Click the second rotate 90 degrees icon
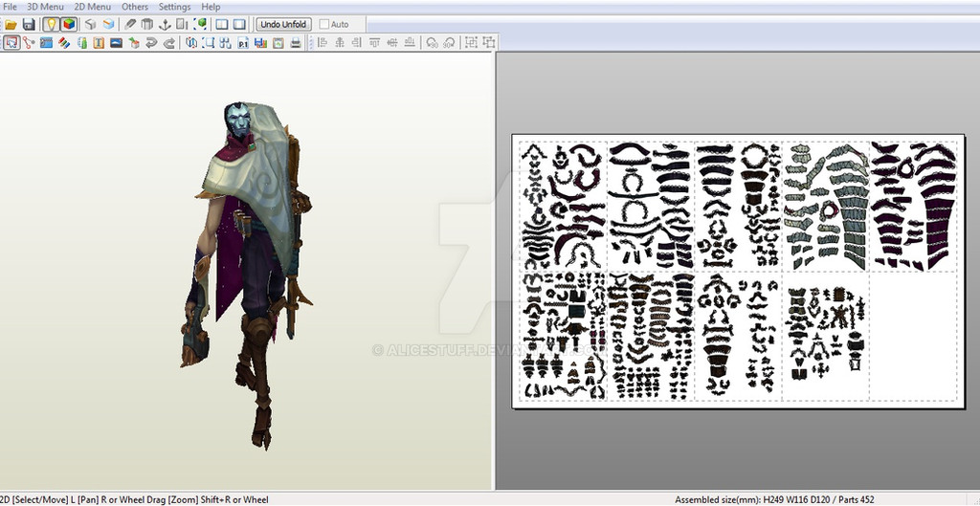This screenshot has width=980, height=506. pyautogui.click(x=449, y=42)
